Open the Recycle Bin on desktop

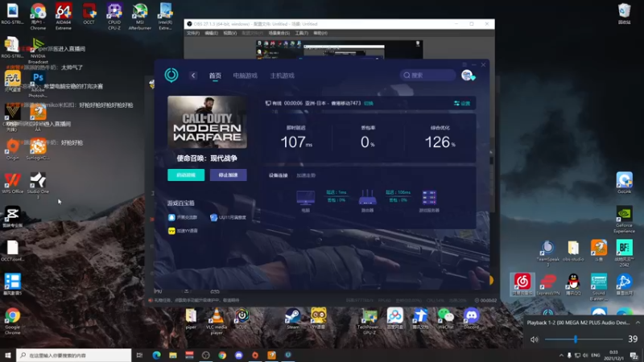[x=625, y=14]
